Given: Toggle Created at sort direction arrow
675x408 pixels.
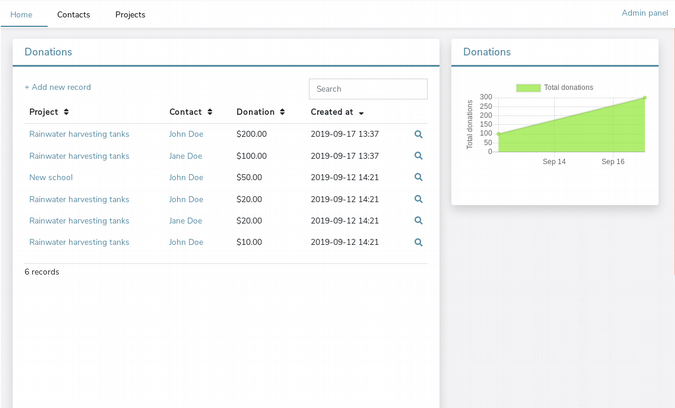Looking at the screenshot, I should [361, 113].
